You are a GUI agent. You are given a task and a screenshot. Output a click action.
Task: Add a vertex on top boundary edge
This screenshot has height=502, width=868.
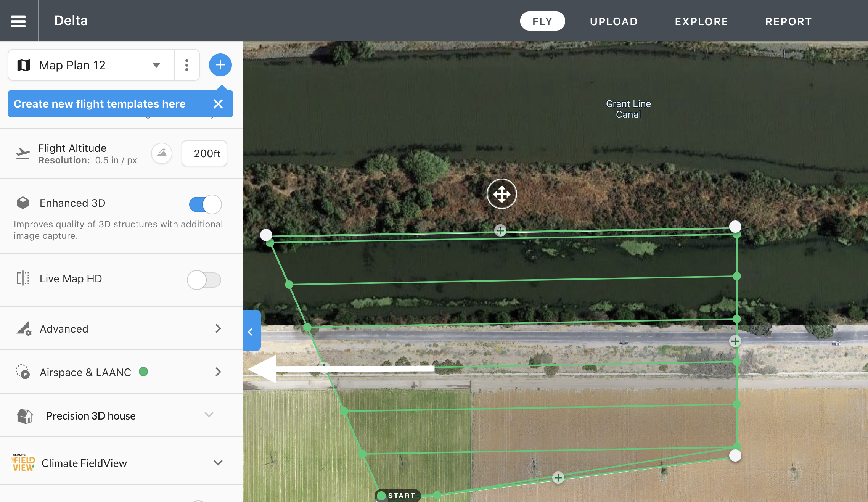click(500, 230)
